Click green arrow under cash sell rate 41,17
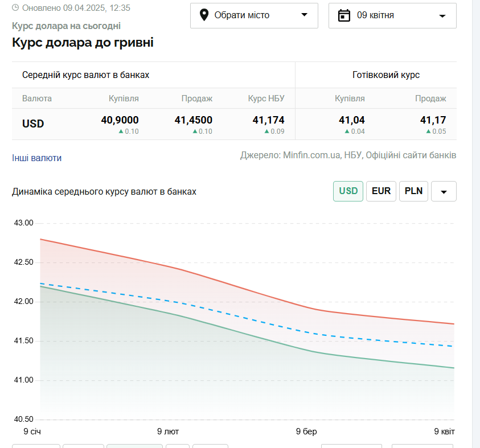This screenshot has height=448, width=480. click(428, 131)
